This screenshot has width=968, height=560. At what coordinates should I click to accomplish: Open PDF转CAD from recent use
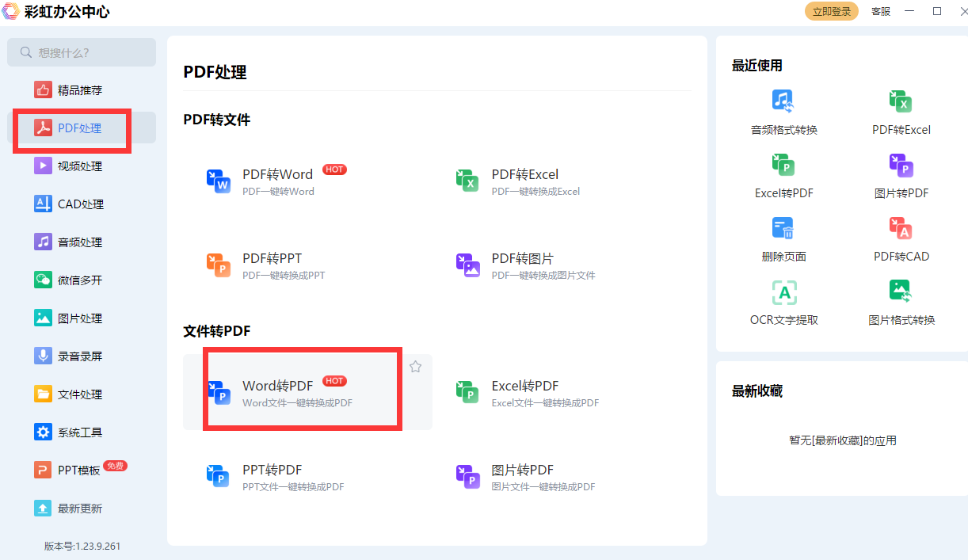(x=901, y=239)
